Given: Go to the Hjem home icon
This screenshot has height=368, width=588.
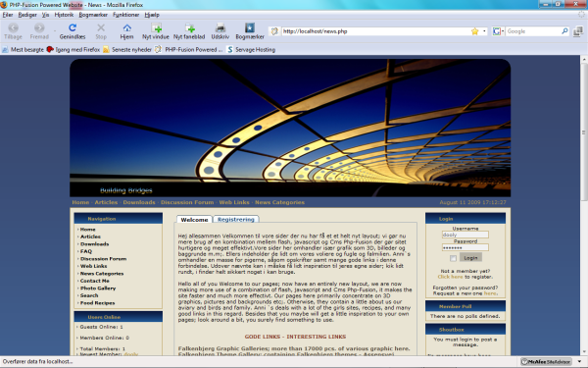Looking at the screenshot, I should pyautogui.click(x=126, y=27).
